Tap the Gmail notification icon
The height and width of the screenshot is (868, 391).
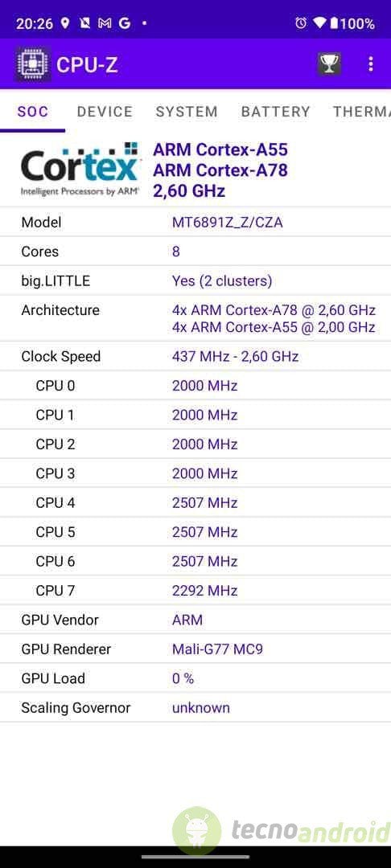coord(104,23)
